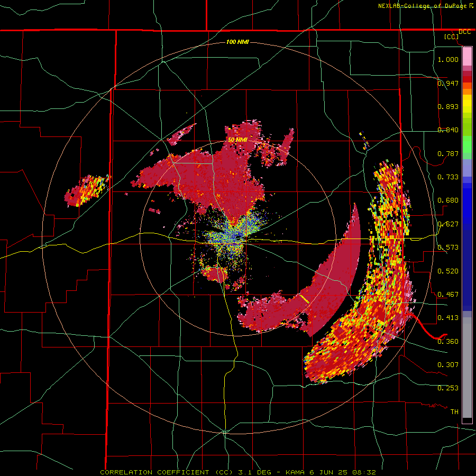476x476 pixels.
Task: Click the 0.680 legend value
Action: [448, 200]
